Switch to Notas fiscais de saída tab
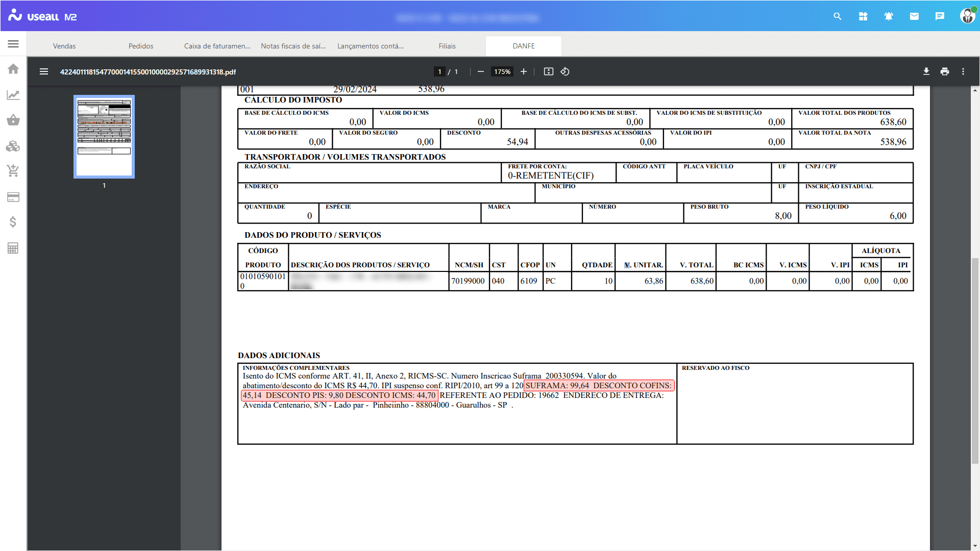Screen dimensions: 980x551 pos(293,46)
